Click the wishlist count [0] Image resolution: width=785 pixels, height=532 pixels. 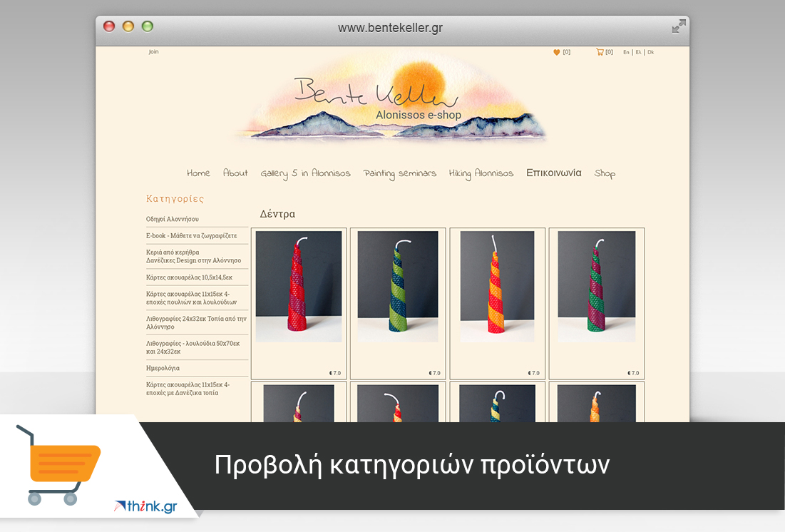[566, 52]
